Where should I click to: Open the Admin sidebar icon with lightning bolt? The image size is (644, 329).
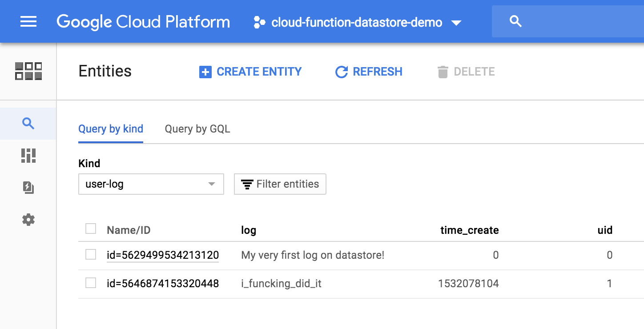pos(28,188)
